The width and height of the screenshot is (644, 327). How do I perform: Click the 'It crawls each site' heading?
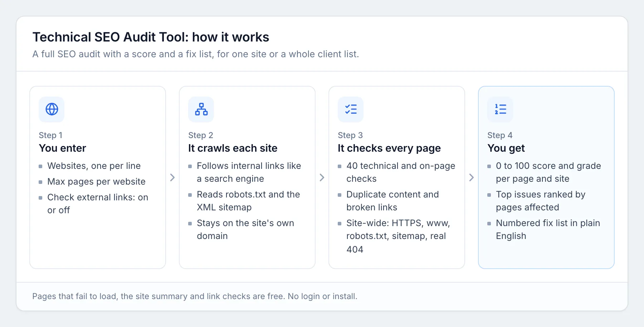[x=233, y=148]
